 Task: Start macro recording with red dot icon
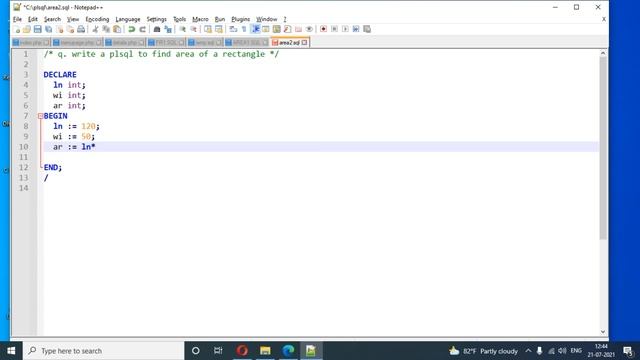[x=323, y=29]
